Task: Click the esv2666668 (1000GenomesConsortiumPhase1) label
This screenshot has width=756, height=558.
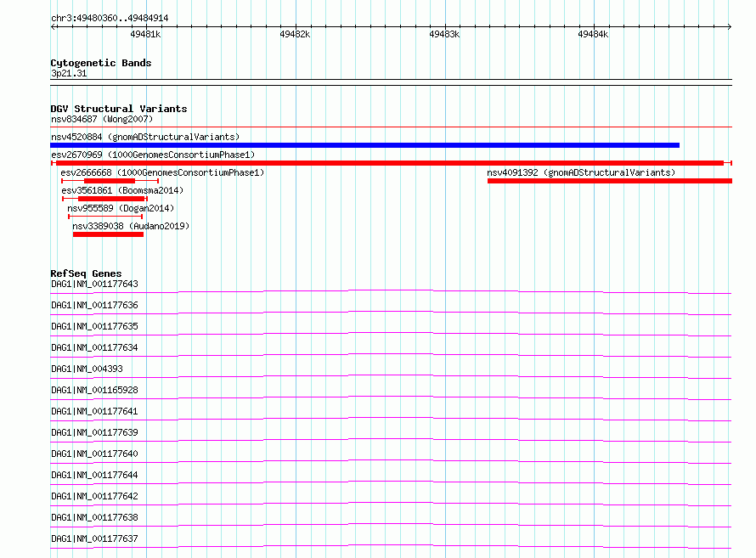Action: (x=162, y=172)
